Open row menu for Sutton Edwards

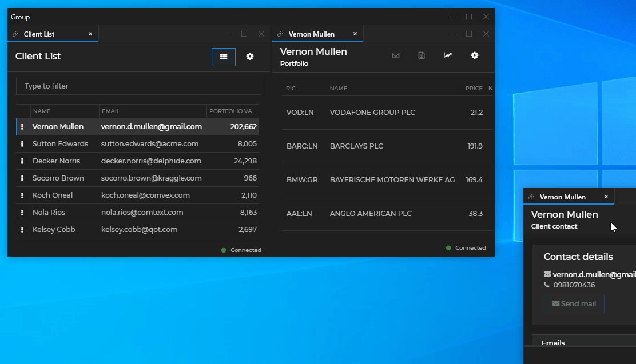click(22, 144)
